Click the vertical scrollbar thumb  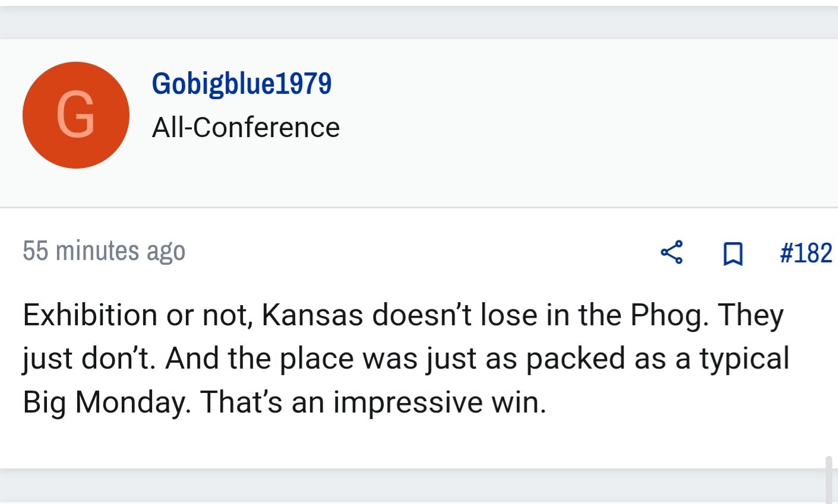tap(829, 480)
